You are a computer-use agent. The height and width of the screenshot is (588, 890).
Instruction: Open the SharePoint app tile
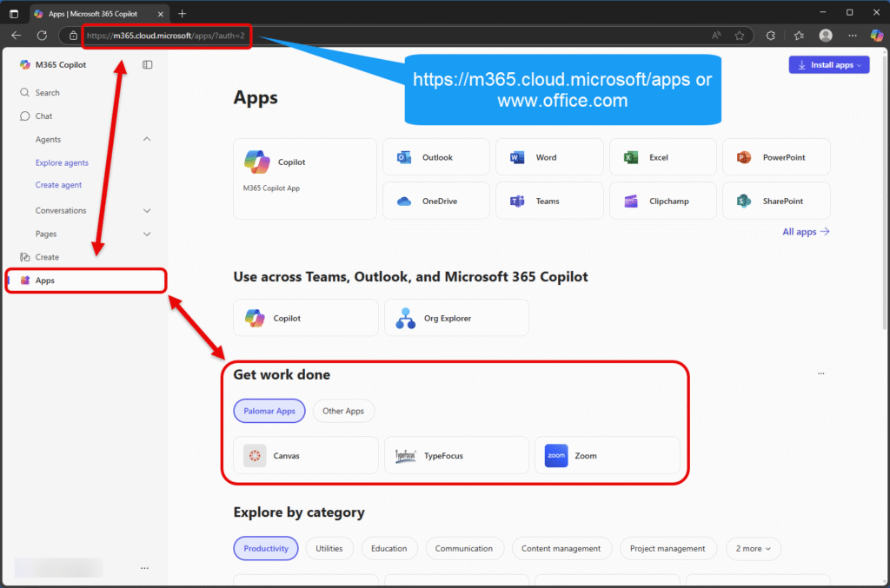(776, 201)
